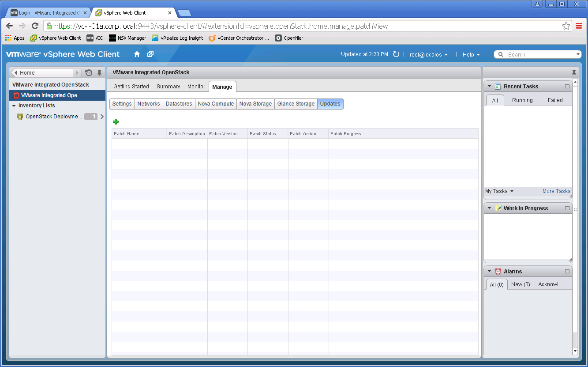The height and width of the screenshot is (367, 588).
Task: Minimize the Alarms panel
Action: 567,272
